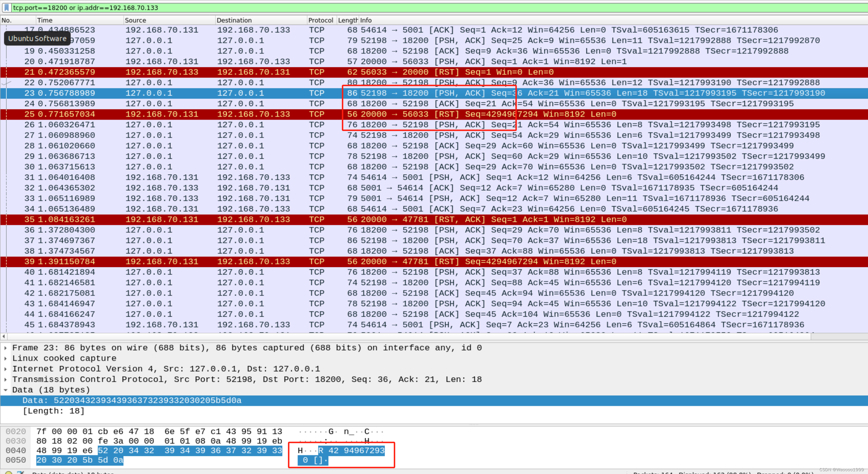Expand the Frame 23 details row
The width and height of the screenshot is (868, 474).
tap(5, 348)
